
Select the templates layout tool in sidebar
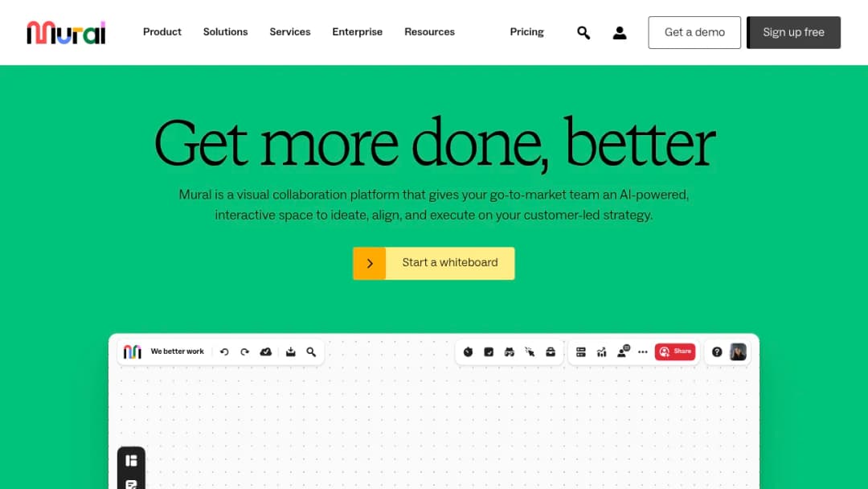(x=131, y=460)
